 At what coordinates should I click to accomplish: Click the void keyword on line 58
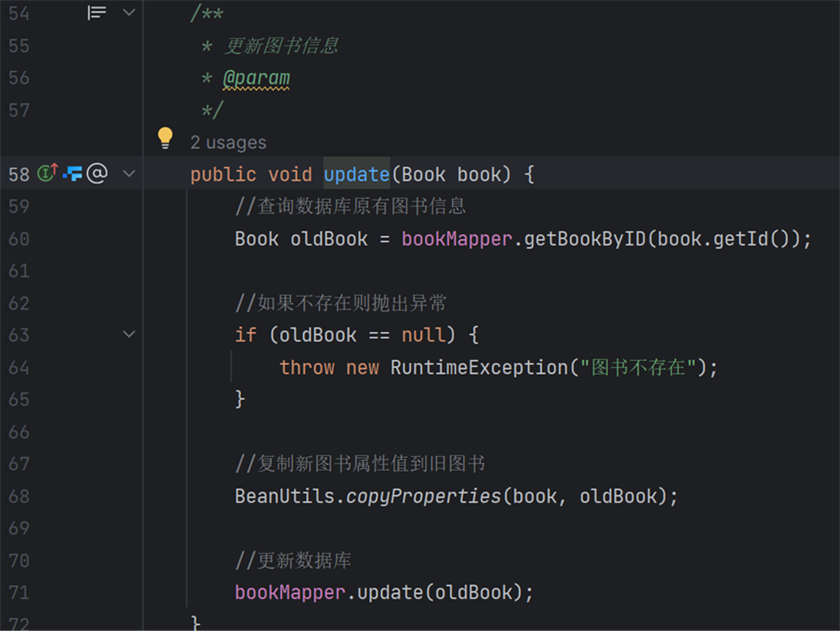[290, 175]
